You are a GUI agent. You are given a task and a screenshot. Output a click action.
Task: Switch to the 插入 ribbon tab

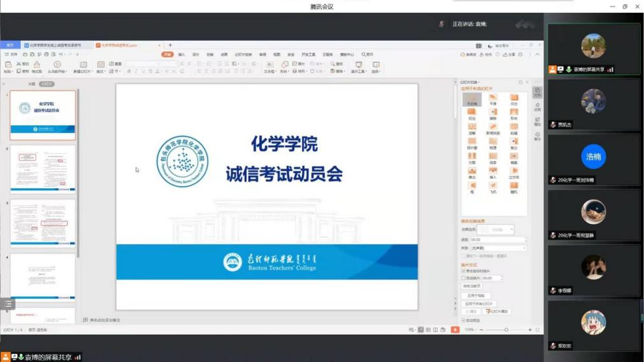(182, 55)
